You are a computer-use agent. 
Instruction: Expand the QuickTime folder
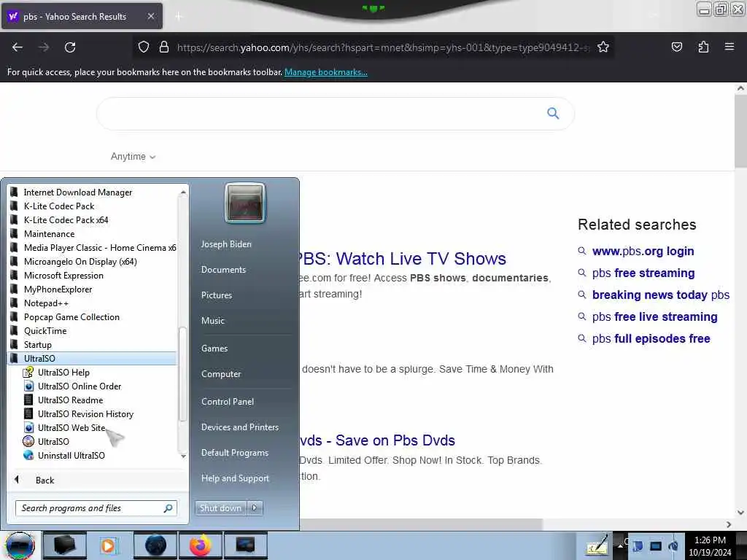click(x=93, y=330)
